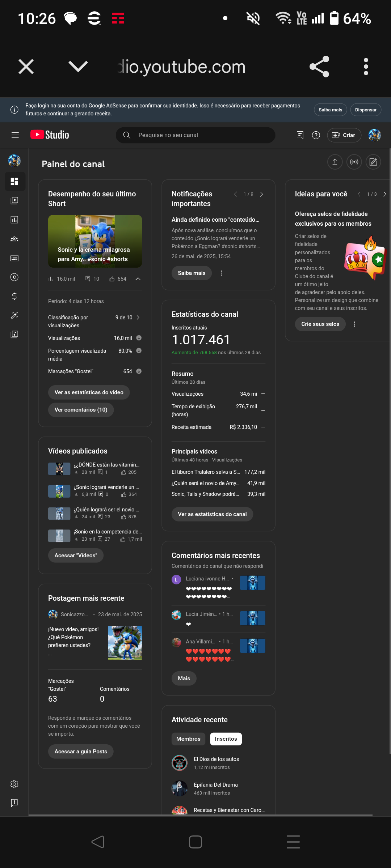The image size is (391, 868).
Task: Open the latest post Pokémon image
Action: point(125,643)
